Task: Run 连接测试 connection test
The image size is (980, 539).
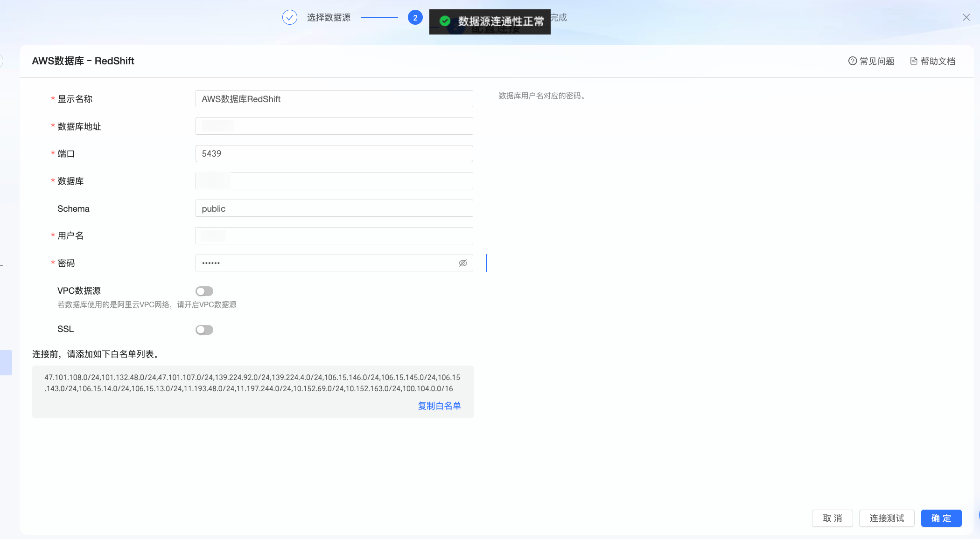Action: [x=887, y=518]
